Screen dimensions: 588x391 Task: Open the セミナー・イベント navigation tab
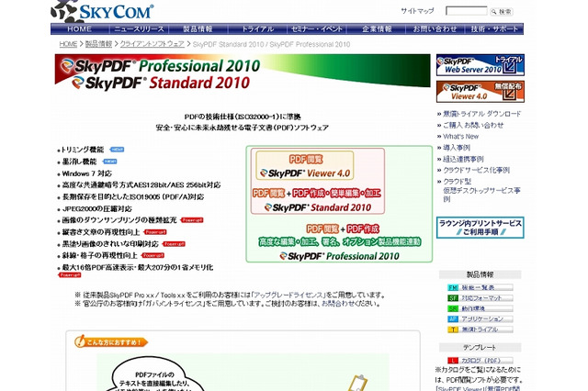[x=316, y=28]
